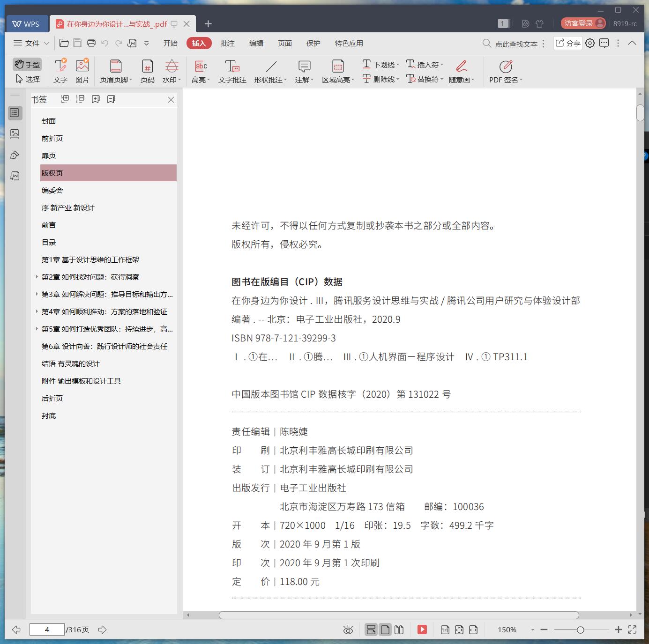
Task: Click the 访客登录 login button
Action: [583, 23]
